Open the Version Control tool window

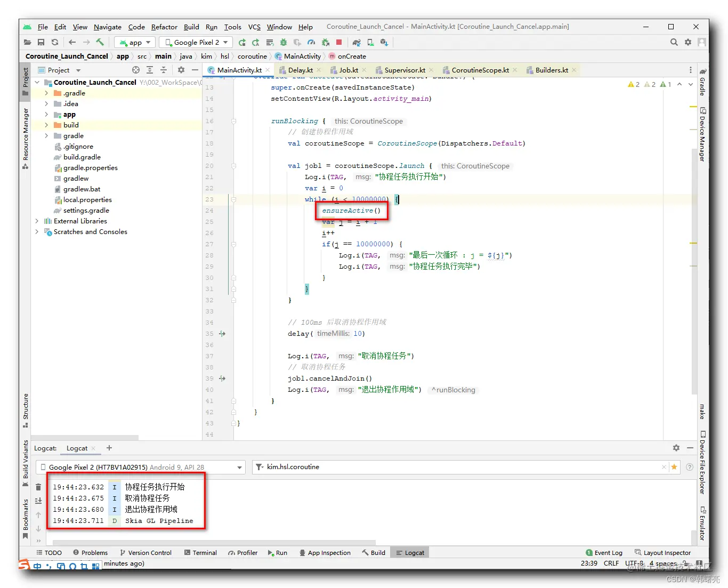[x=145, y=553]
